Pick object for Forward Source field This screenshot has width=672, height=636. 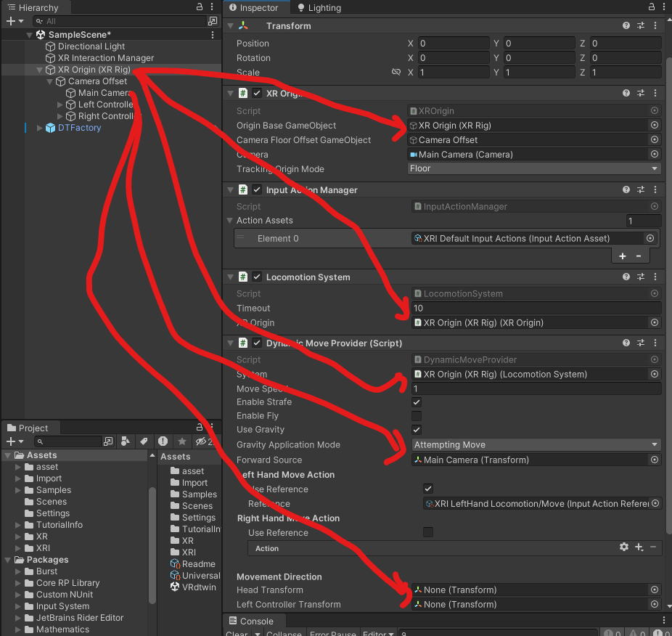coord(655,460)
